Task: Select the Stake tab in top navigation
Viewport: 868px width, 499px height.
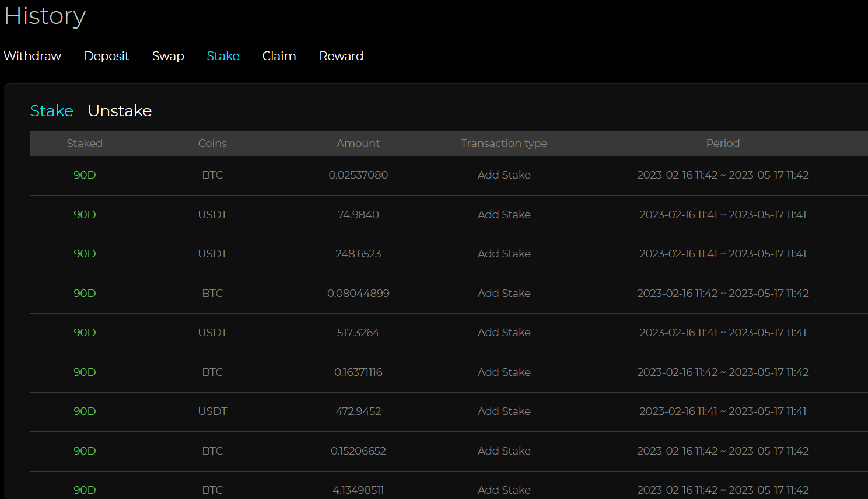Action: [x=223, y=56]
